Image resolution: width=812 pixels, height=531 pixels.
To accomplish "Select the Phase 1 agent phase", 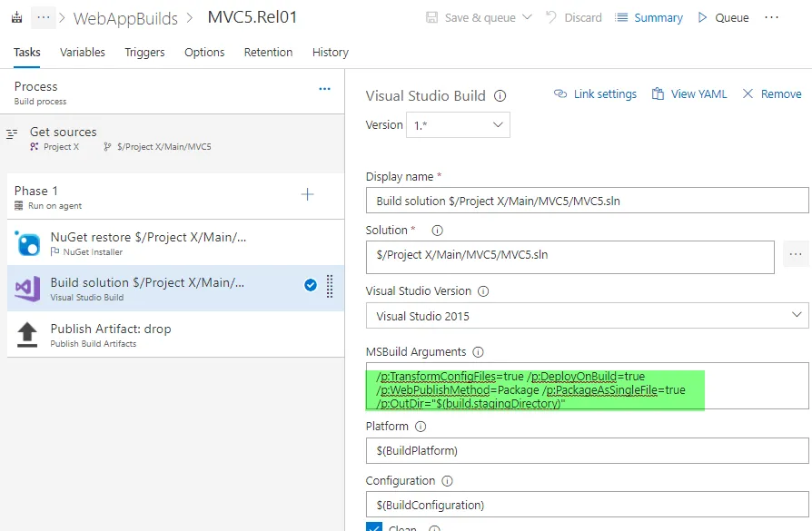I will tap(175, 197).
